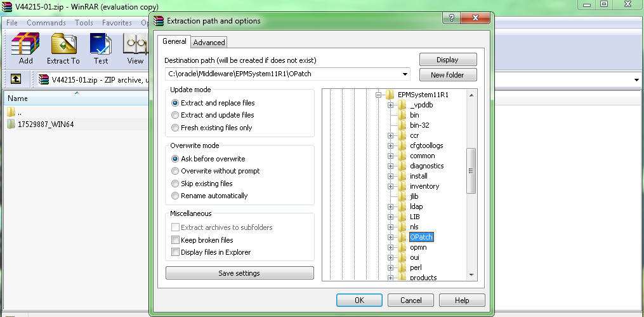644x317 pixels.
Task: Enable Display files in Explorer checkbox
Action: coord(175,252)
